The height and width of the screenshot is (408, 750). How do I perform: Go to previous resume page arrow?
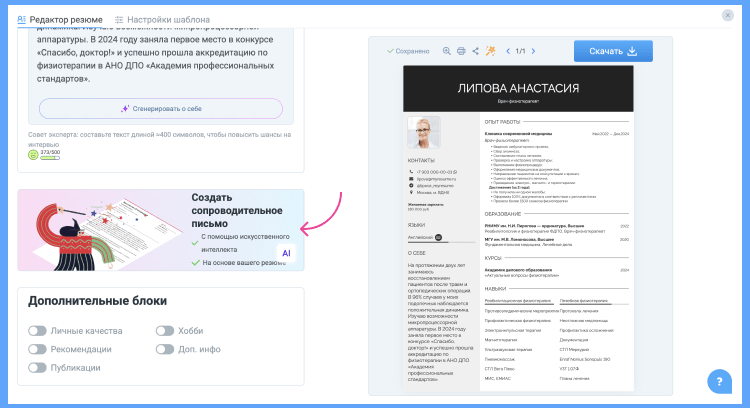pos(508,51)
